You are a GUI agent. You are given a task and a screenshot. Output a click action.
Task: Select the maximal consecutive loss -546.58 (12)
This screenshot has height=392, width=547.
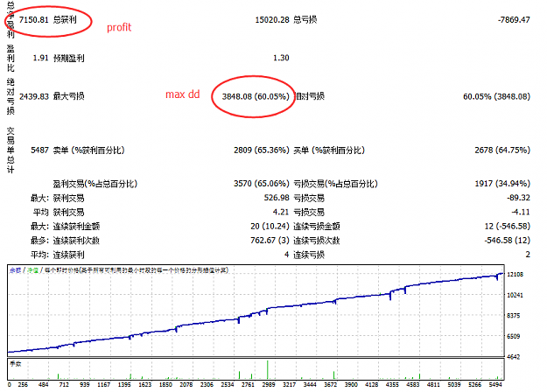(x=508, y=241)
